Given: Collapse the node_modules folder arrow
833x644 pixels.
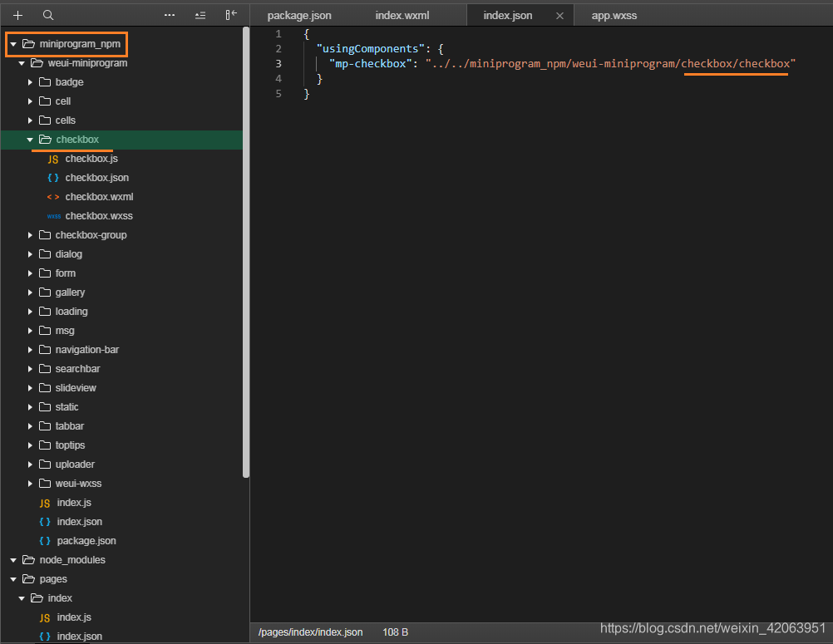Looking at the screenshot, I should (x=13, y=560).
